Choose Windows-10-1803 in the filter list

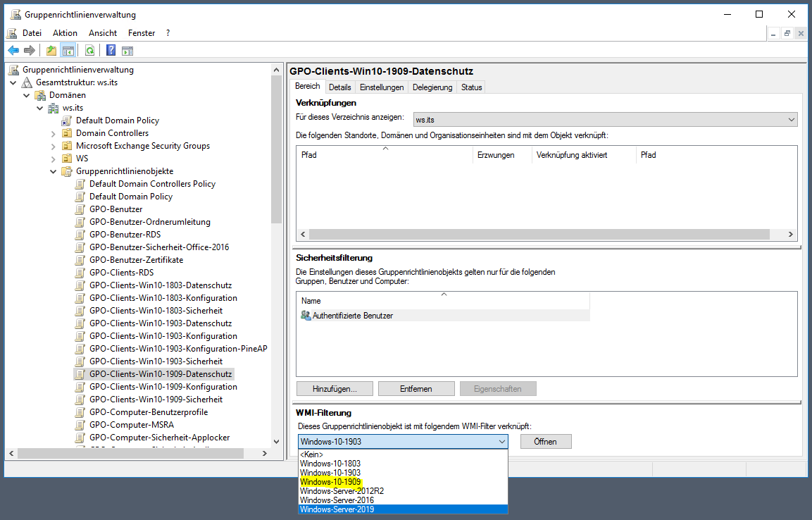(403, 464)
